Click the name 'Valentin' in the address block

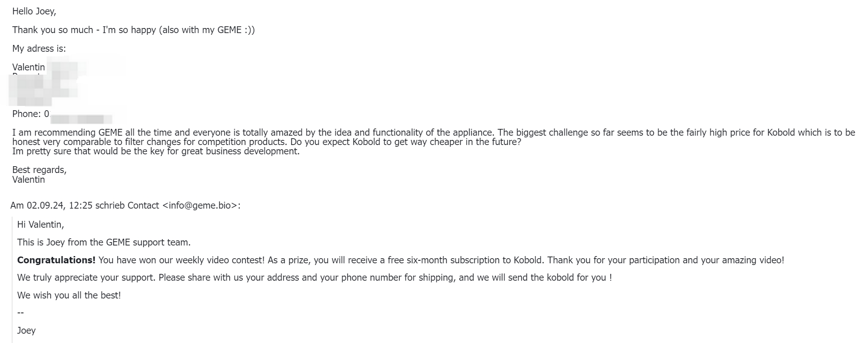pyautogui.click(x=28, y=67)
